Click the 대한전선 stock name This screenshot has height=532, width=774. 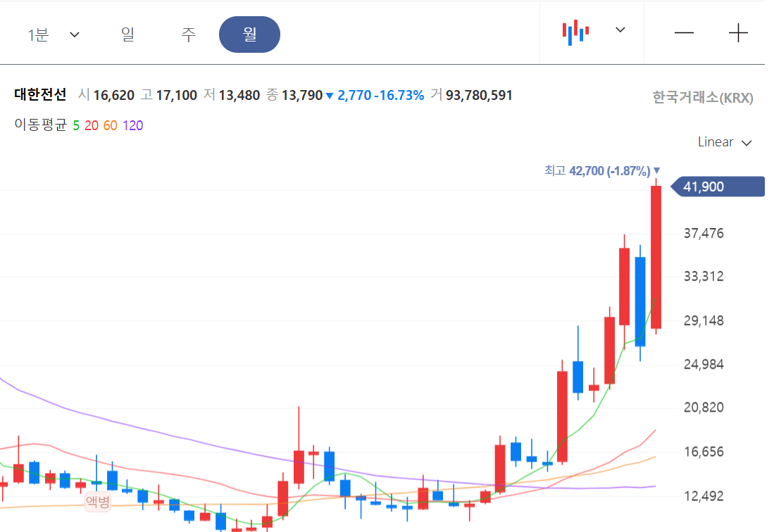click(40, 94)
